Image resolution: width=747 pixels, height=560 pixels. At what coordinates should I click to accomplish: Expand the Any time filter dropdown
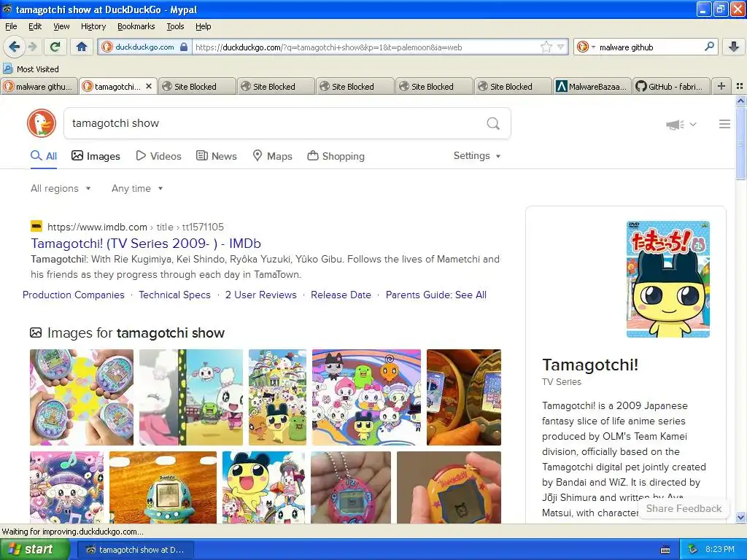[x=137, y=189]
